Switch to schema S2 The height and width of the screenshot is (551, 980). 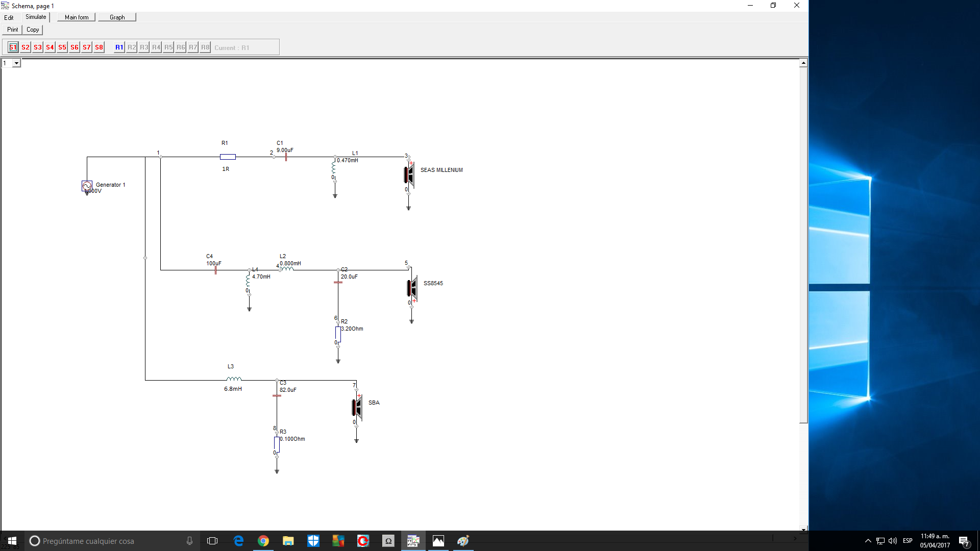tap(26, 47)
